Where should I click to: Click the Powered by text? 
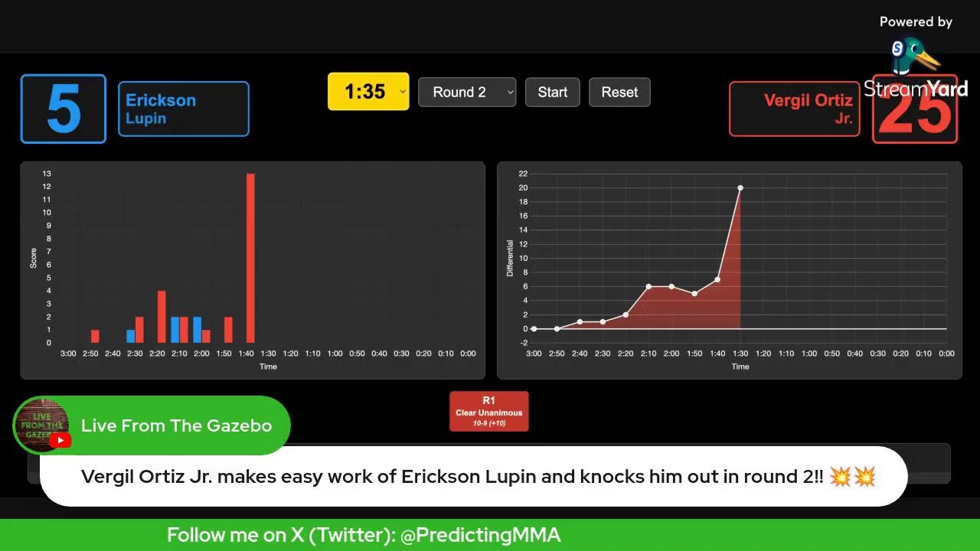916,22
